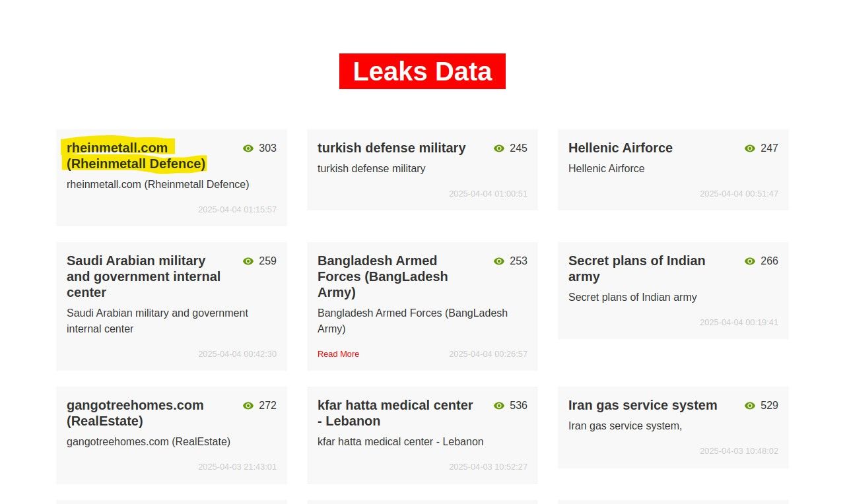845x504 pixels.
Task: Click the eye icon on Rheinmetall card
Action: click(x=248, y=148)
